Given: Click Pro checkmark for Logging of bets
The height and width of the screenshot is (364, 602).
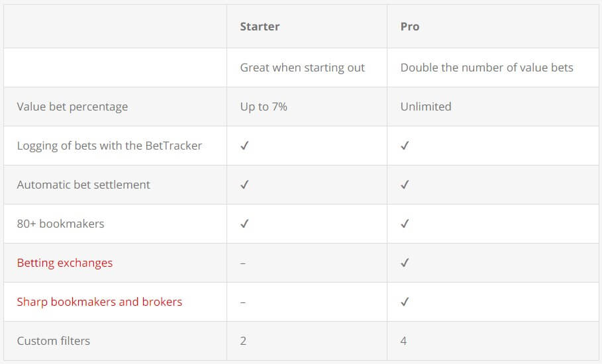Looking at the screenshot, I should [x=405, y=146].
